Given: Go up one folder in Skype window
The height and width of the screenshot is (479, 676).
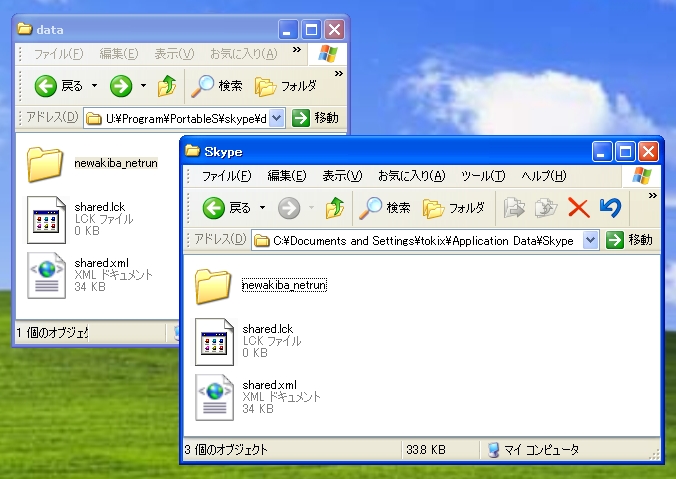Looking at the screenshot, I should click(x=335, y=208).
